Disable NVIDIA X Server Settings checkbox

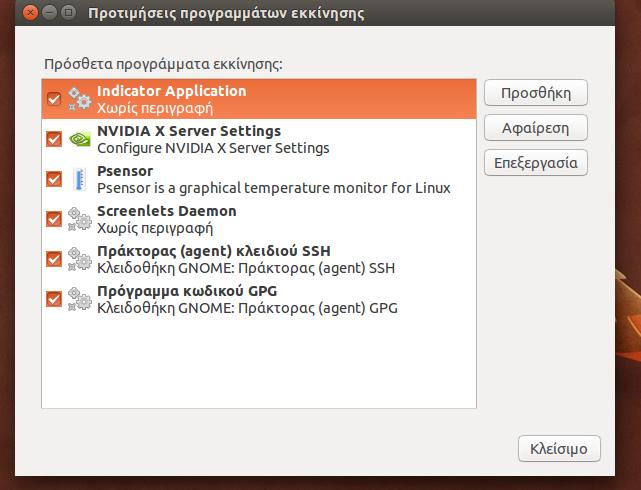coord(54,139)
